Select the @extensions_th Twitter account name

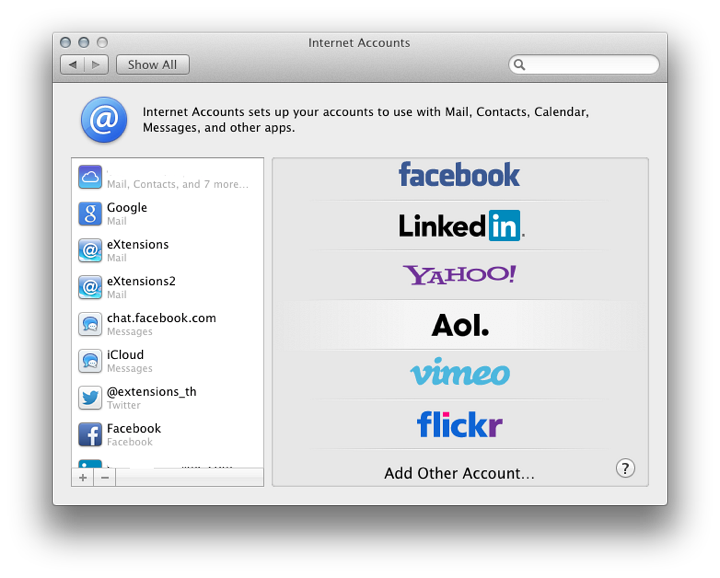pos(152,392)
